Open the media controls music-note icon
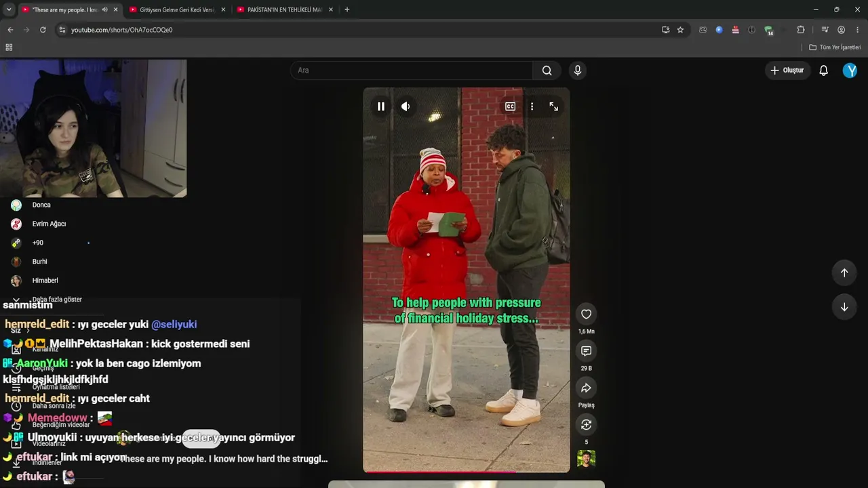Screen dimensions: 868x488 (x=825, y=30)
